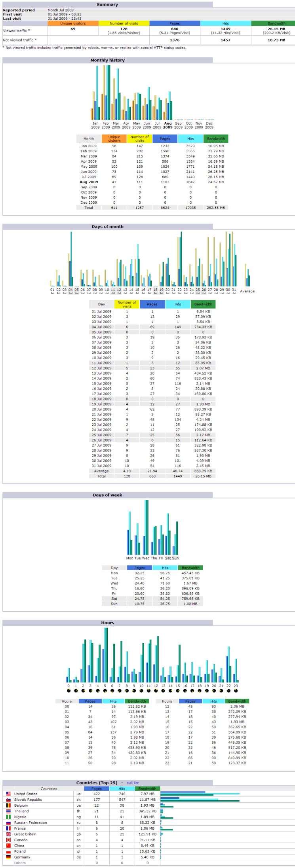Image resolution: width=295 pixels, height=868 pixels.
Task: Click the clock icon under hour 3
Action: point(90,691)
